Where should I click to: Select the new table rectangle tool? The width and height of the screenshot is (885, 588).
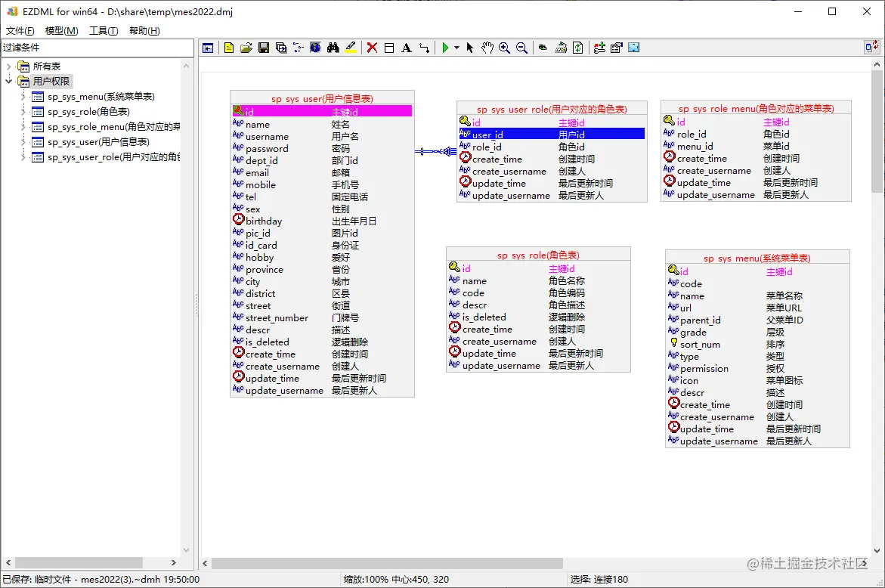(389, 48)
